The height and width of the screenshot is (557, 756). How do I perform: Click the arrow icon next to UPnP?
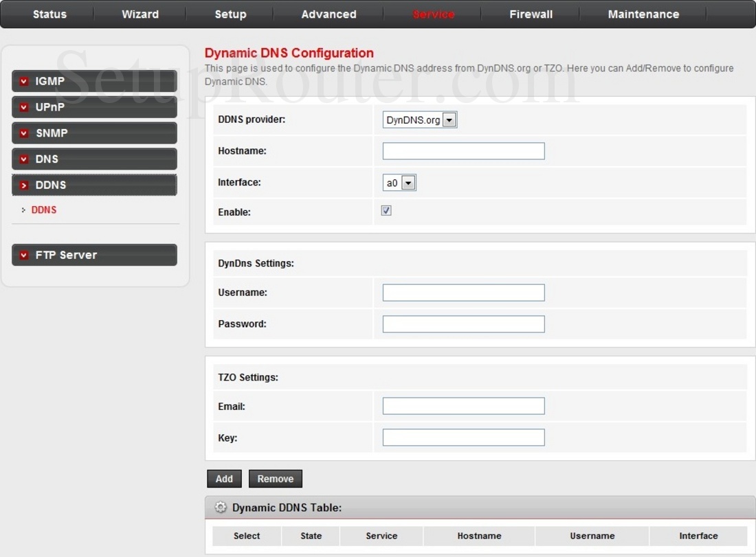coord(24,108)
